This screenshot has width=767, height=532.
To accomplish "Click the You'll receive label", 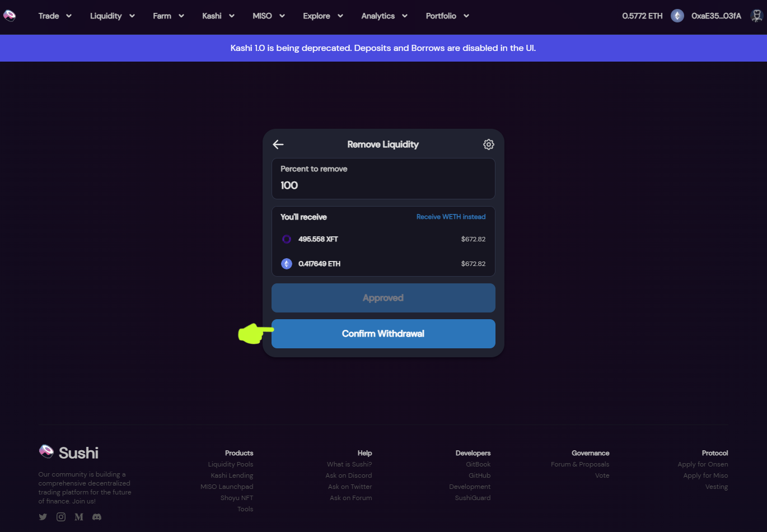I will pos(303,217).
